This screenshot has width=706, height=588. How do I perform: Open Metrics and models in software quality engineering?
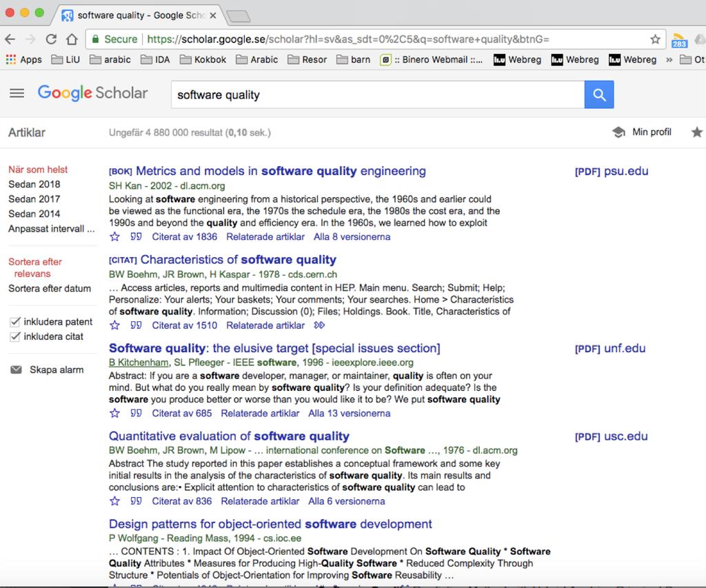281,171
